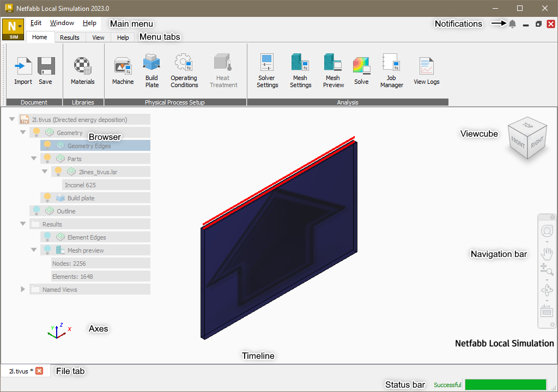Click the FRONT face of the Viewcube
This screenshot has width=558, height=392.
tap(518, 142)
